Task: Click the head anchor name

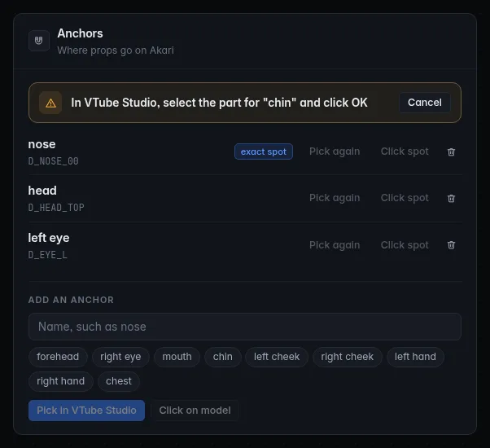Action: (42, 191)
